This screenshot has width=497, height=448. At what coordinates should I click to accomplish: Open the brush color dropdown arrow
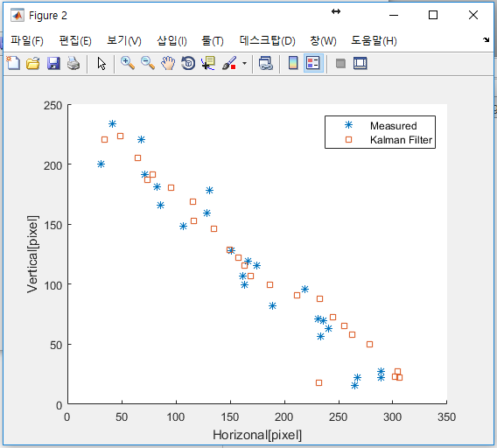pos(244,63)
